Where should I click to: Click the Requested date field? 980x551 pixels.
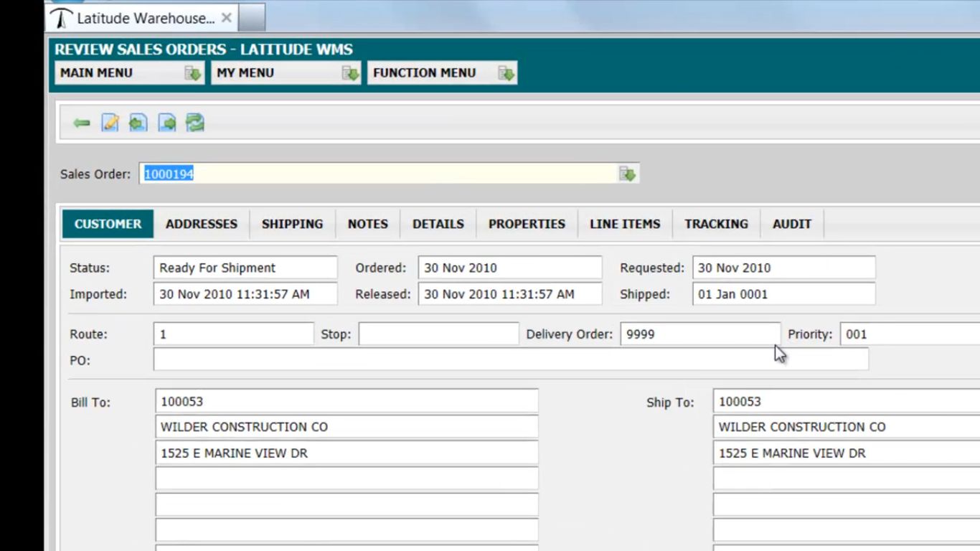coord(784,268)
